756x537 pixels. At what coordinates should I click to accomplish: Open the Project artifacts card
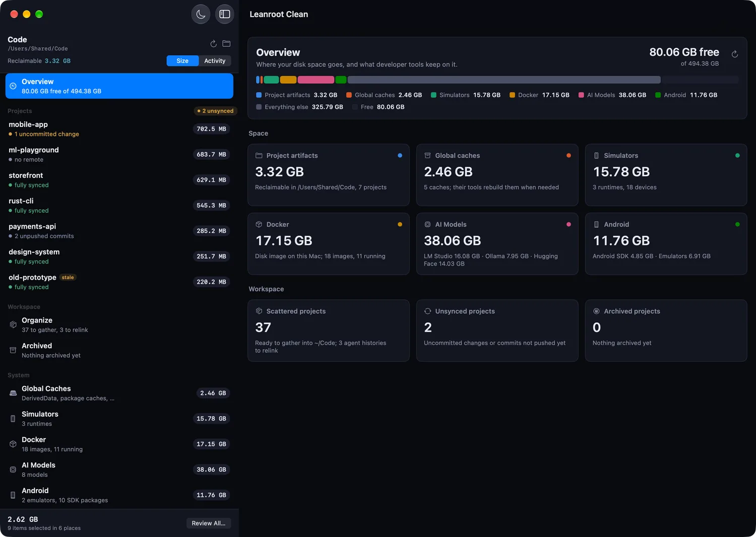click(329, 175)
